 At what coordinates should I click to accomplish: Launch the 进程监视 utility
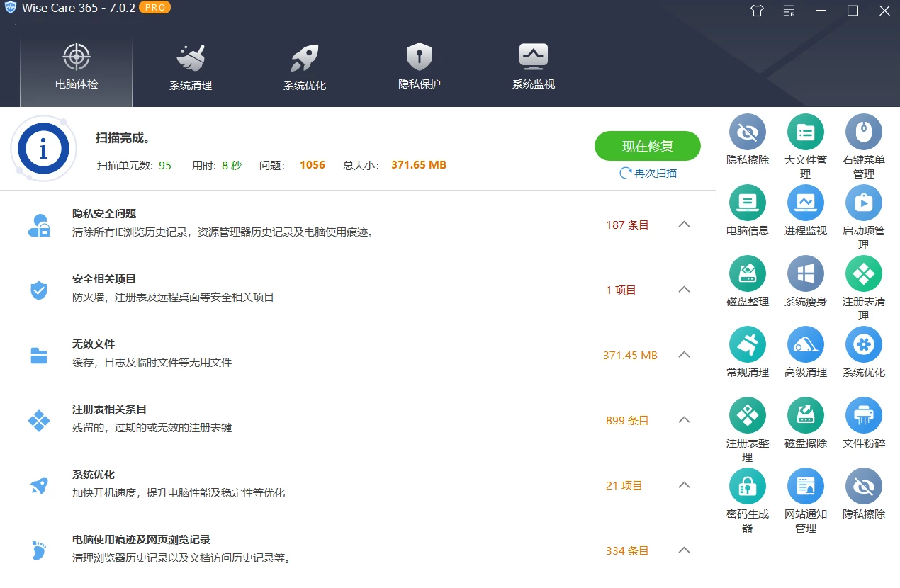click(806, 203)
